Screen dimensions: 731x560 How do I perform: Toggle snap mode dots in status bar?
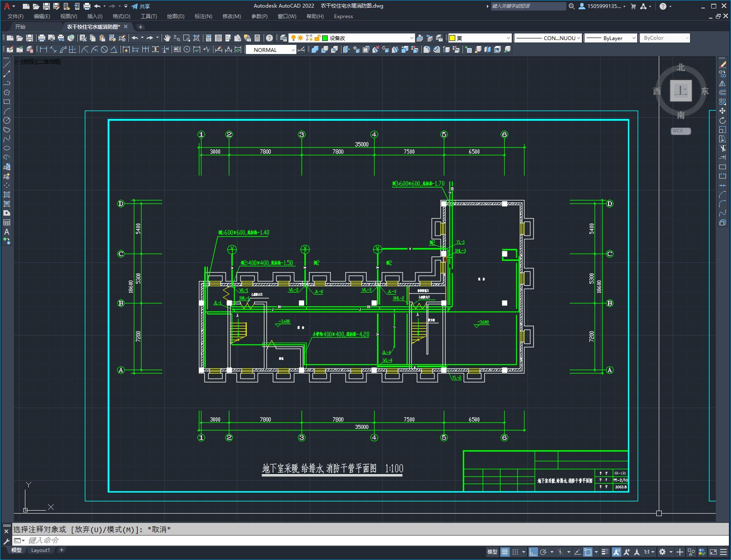515,552
